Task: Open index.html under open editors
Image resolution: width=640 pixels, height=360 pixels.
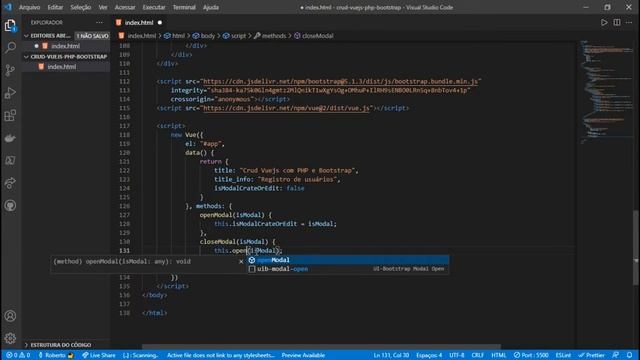Action: click(x=65, y=46)
